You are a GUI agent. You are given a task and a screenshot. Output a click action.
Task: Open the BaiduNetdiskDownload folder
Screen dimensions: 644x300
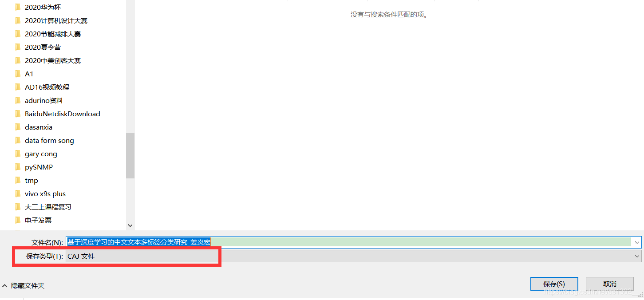pyautogui.click(x=63, y=114)
